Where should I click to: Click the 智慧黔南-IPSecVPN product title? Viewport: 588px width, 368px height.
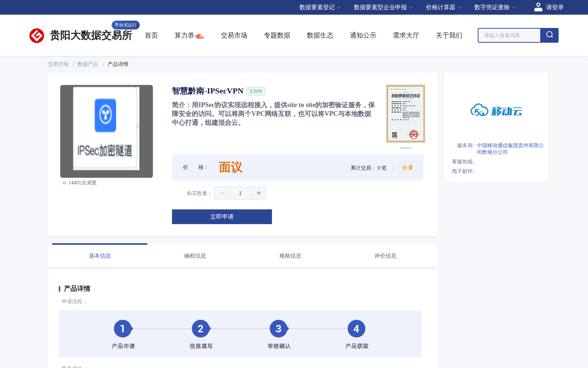pyautogui.click(x=208, y=91)
